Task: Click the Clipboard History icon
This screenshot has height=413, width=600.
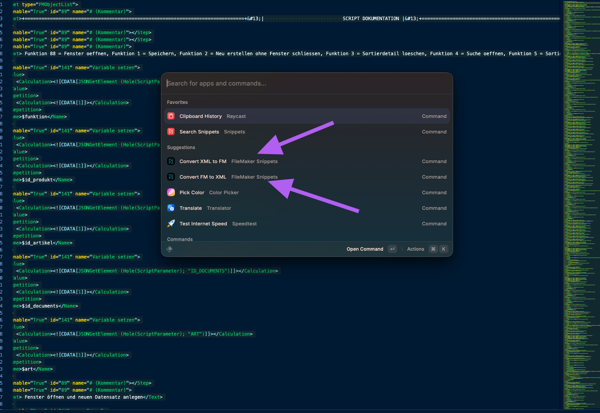Action: (171, 116)
